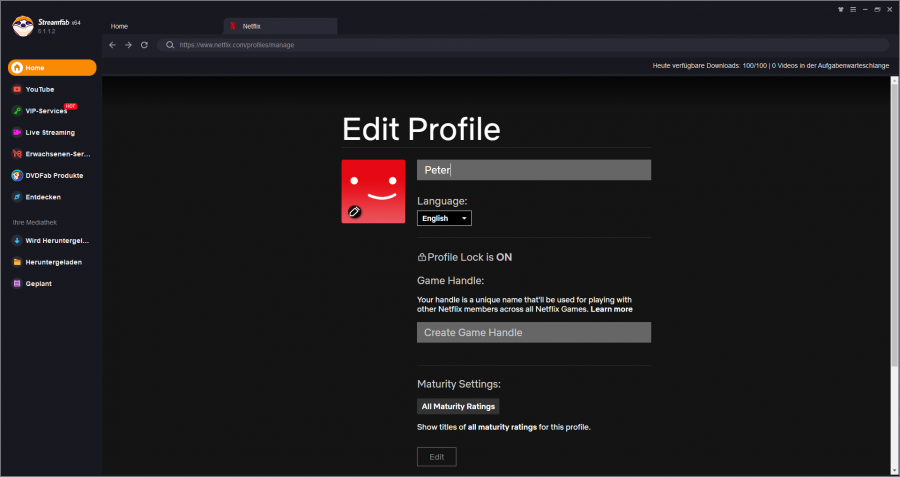The height and width of the screenshot is (477, 900).
Task: Click the Maturity Settings: label
Action: (x=459, y=384)
